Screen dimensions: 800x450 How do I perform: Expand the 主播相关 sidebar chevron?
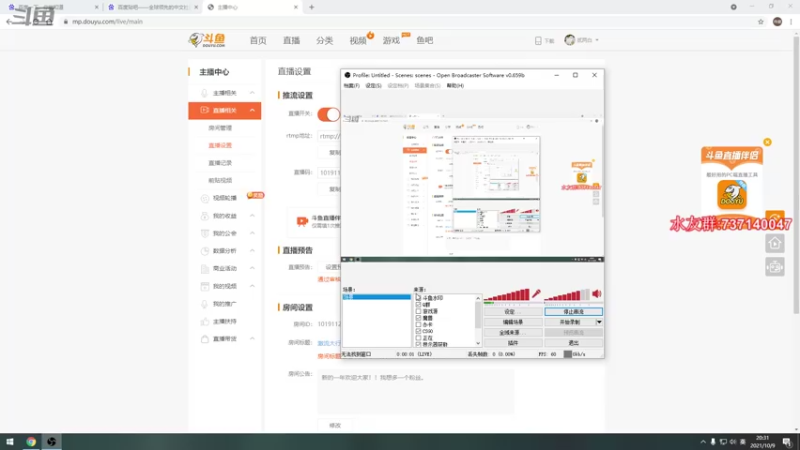pos(252,93)
